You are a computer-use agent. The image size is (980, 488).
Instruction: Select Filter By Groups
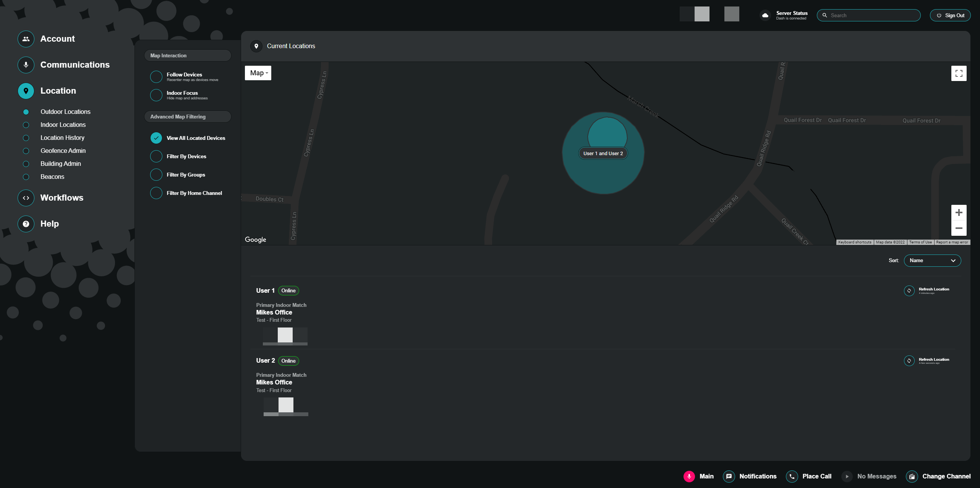click(156, 175)
